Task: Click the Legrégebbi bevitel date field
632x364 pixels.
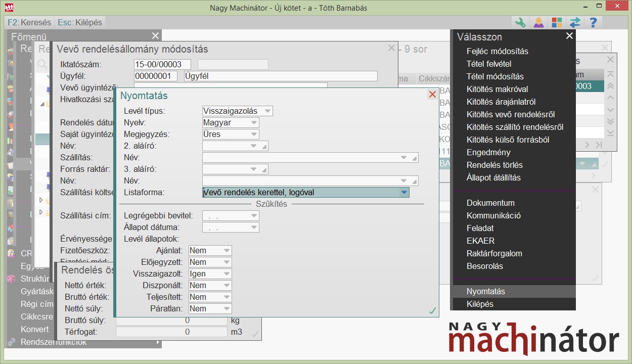Action: tap(230, 215)
